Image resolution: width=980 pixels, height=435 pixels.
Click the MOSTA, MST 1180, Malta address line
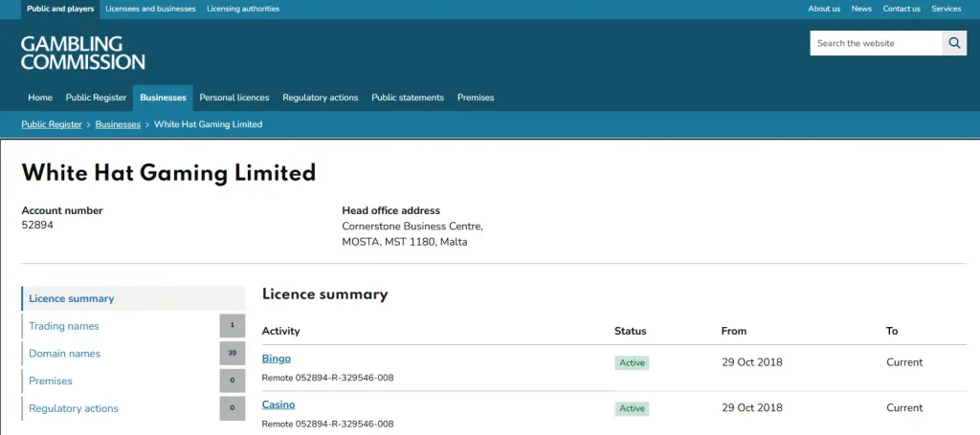pos(405,242)
